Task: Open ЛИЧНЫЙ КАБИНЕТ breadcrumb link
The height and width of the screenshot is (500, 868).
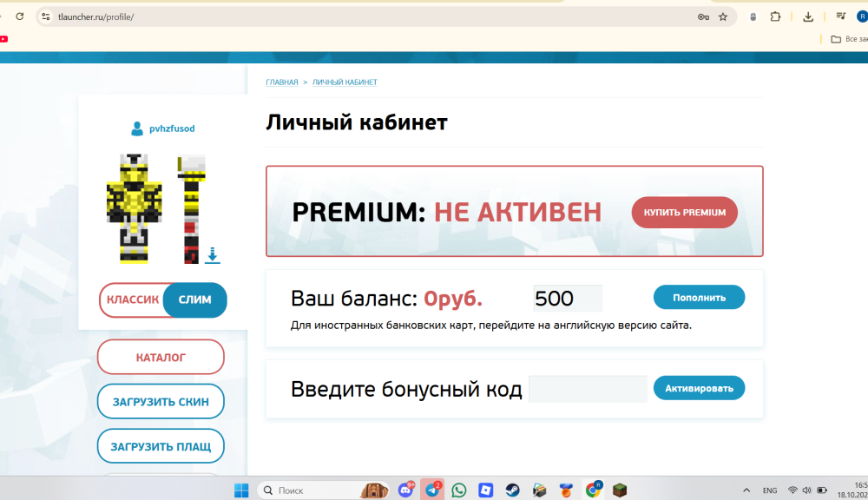Action: click(345, 82)
